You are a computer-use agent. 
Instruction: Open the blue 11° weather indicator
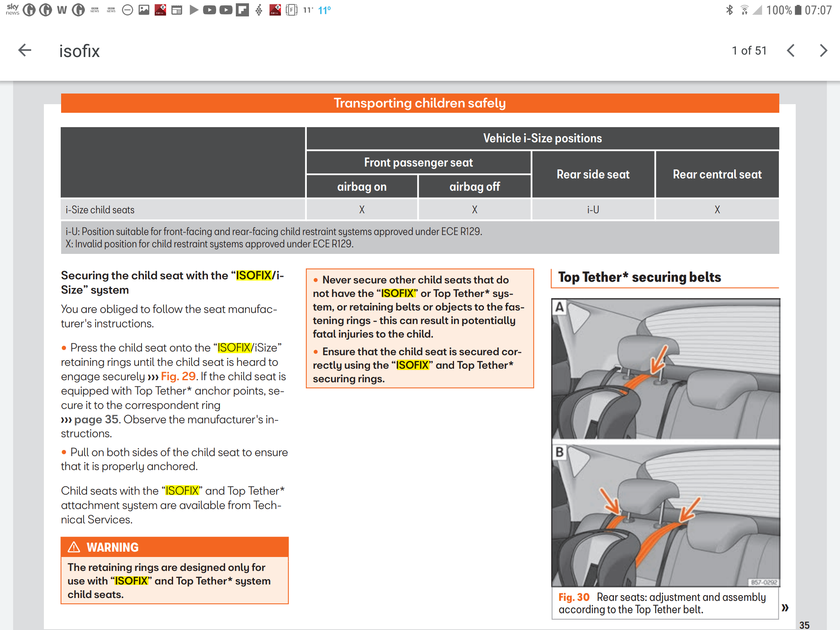click(x=324, y=10)
